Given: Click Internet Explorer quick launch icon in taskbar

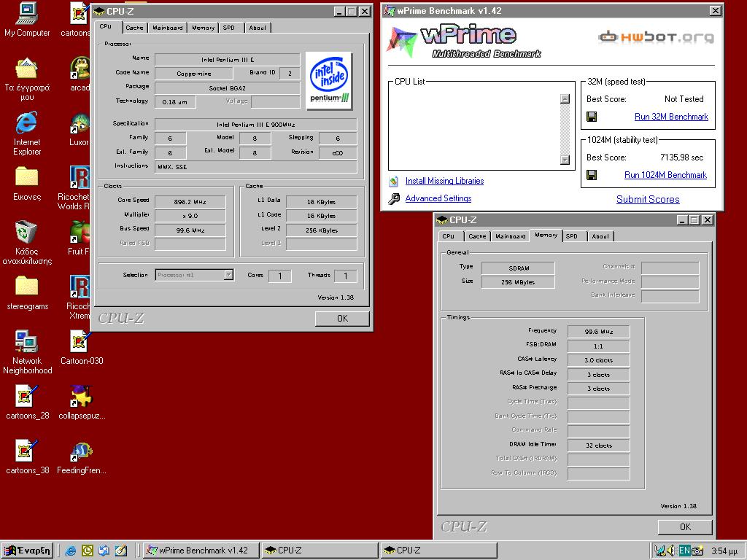Looking at the screenshot, I should (x=71, y=551).
